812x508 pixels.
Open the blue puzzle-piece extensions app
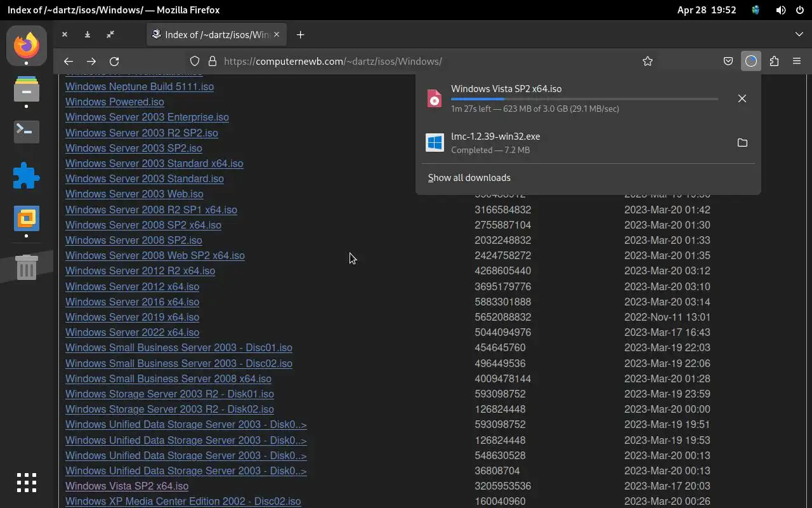pos(27,175)
